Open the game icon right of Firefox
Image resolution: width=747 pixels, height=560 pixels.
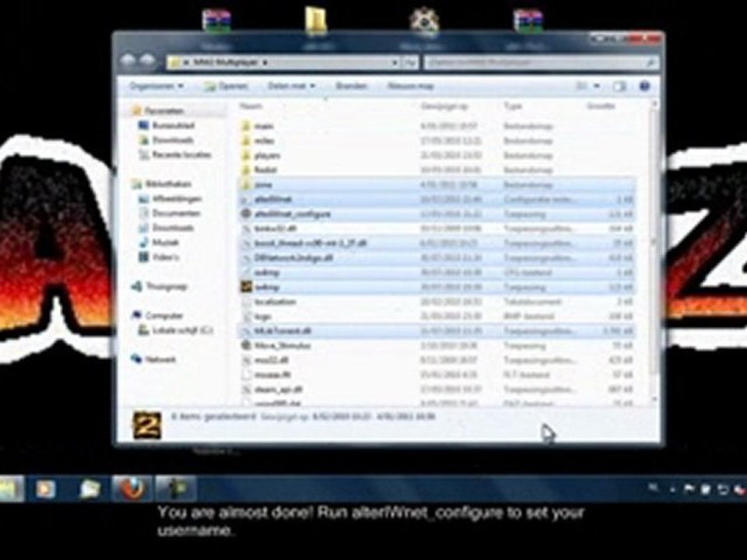click(176, 488)
